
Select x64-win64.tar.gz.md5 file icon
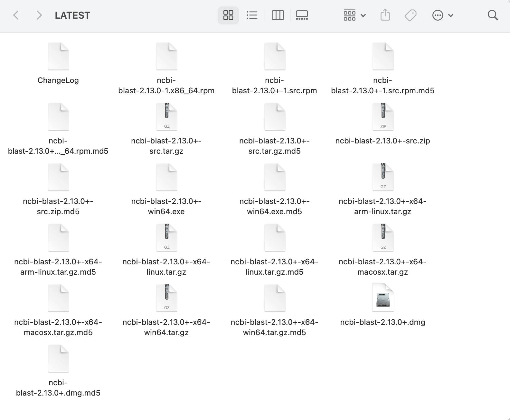click(x=275, y=298)
